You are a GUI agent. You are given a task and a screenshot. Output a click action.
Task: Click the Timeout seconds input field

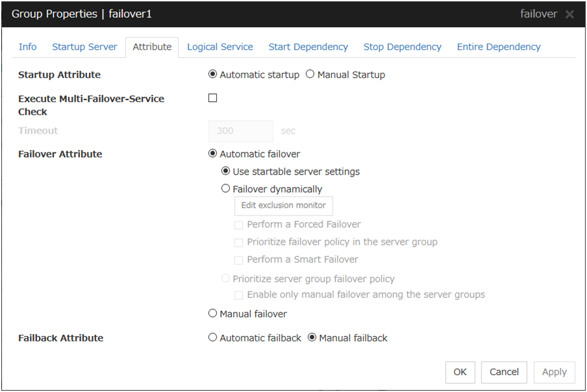[x=240, y=131]
